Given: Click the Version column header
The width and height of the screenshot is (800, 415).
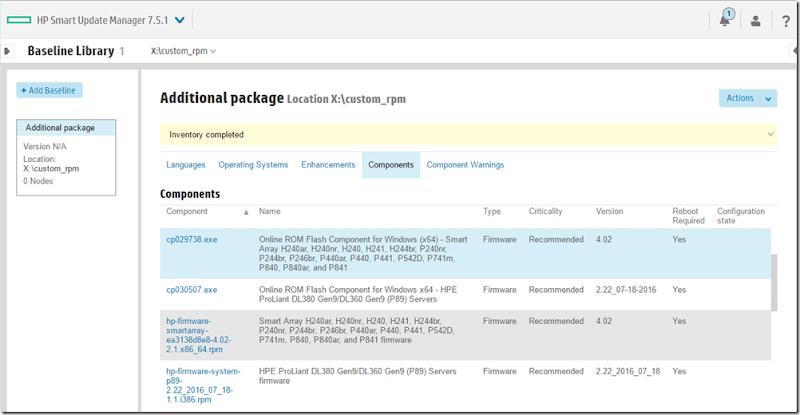Looking at the screenshot, I should (x=609, y=211).
